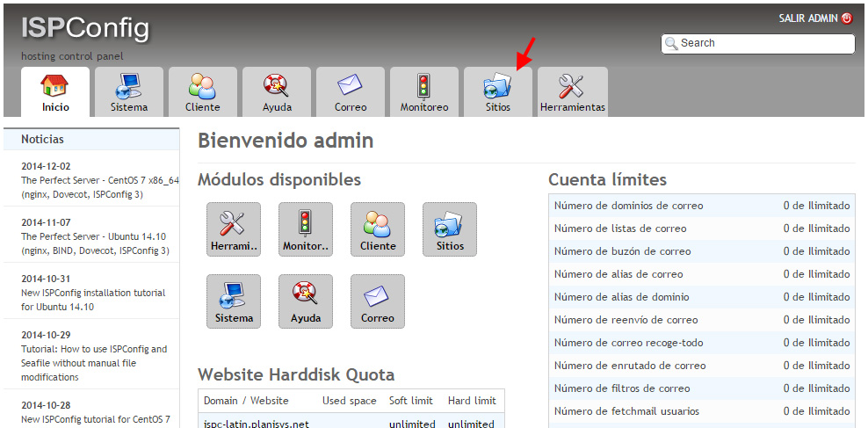This screenshot has height=428, width=868.
Task: Click the red logout power icon
Action: coord(847,18)
